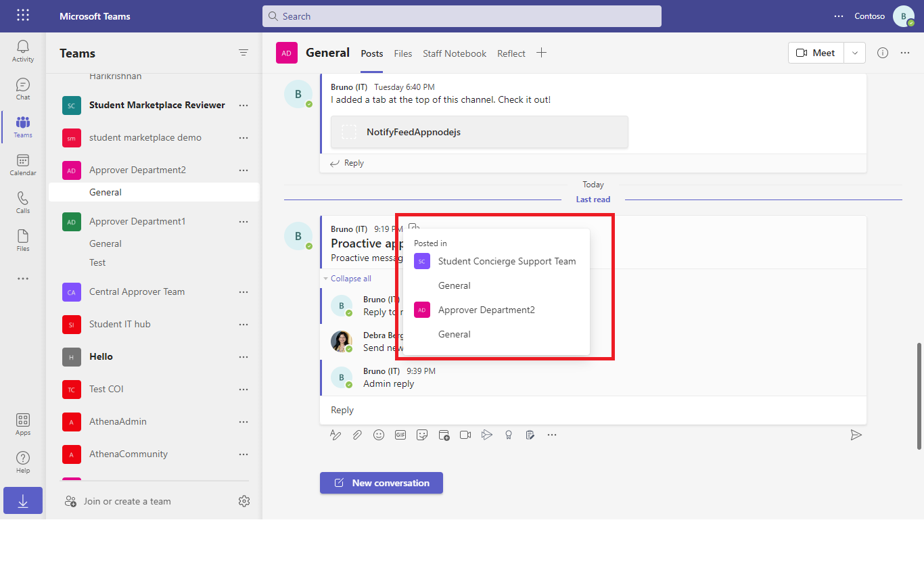Add a new tab with the plus
Viewport: 924px width, 564px height.
[541, 53]
